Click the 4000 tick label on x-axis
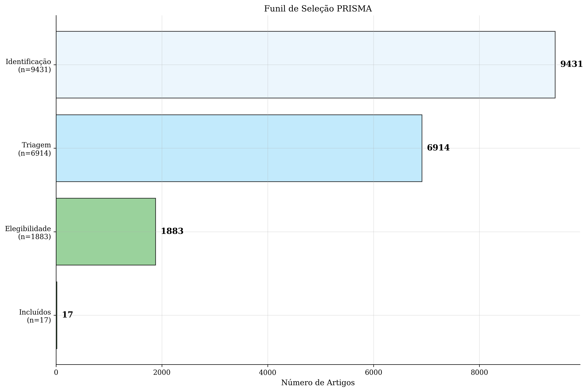 click(268, 372)
